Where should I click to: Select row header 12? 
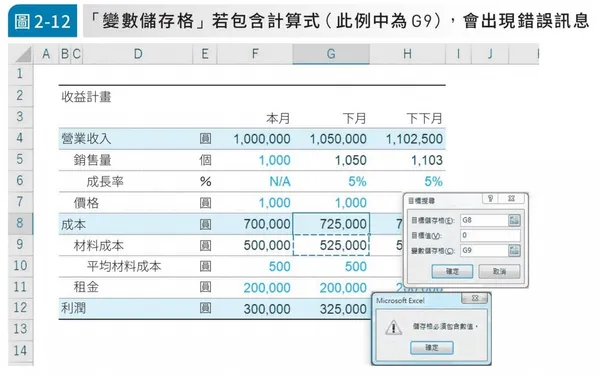point(20,308)
